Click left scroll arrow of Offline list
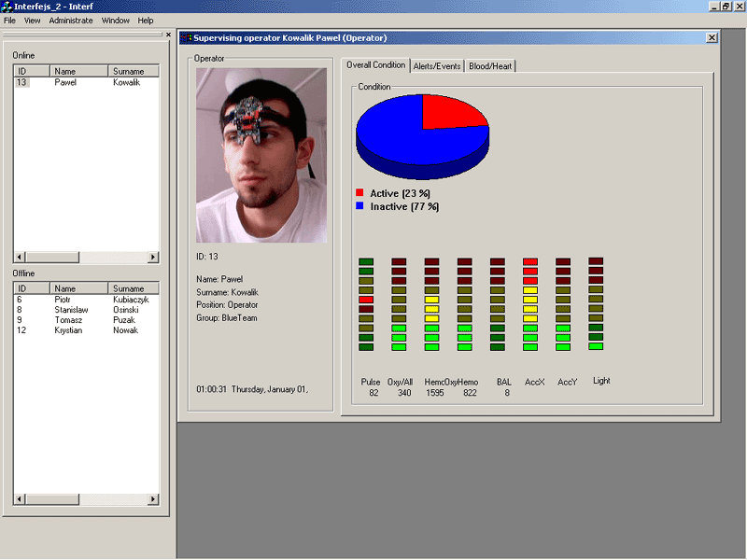Image resolution: width=747 pixels, height=560 pixels. (20, 499)
